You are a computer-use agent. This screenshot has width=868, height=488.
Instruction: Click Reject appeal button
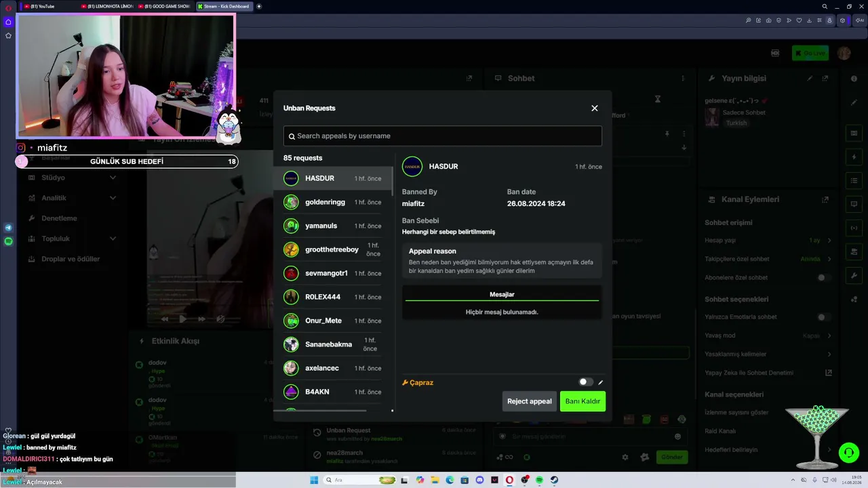pyautogui.click(x=530, y=401)
